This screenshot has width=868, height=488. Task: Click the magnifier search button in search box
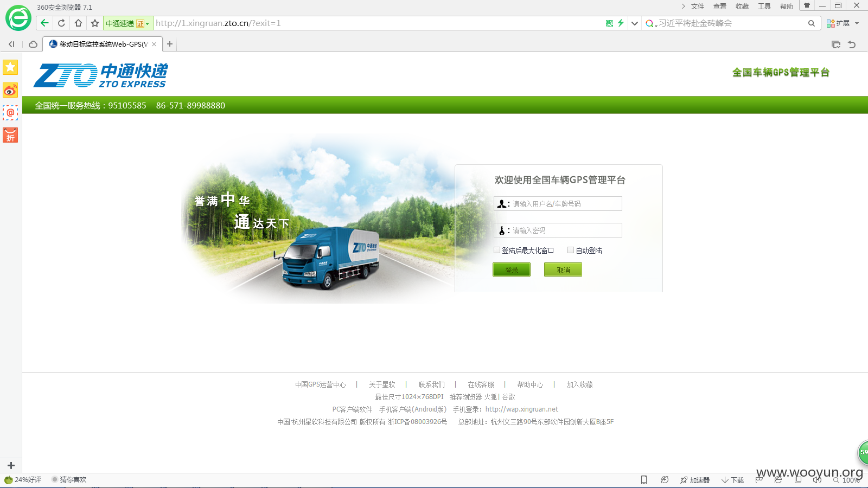pos(812,23)
